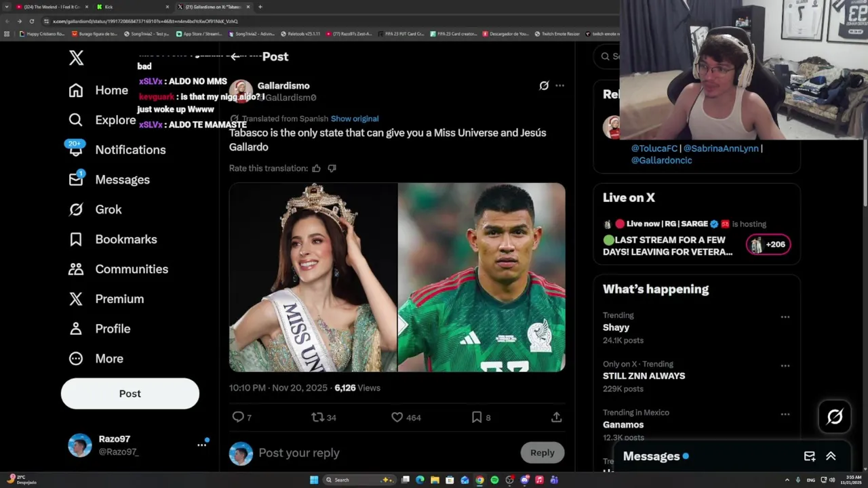Show hidden tray icons chevron
The height and width of the screenshot is (488, 868).
787,480
